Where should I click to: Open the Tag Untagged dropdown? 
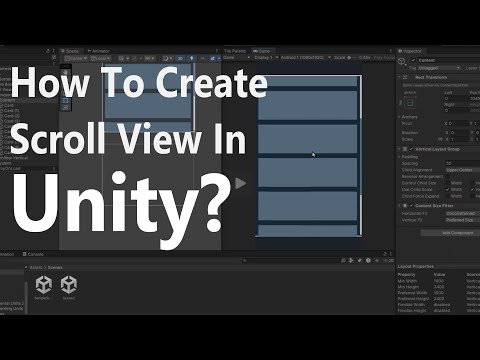(439, 68)
